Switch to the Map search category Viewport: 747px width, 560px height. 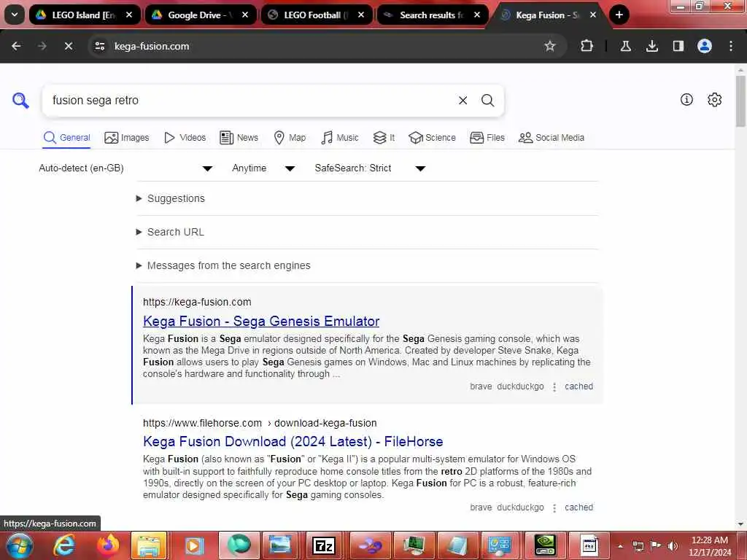[290, 138]
